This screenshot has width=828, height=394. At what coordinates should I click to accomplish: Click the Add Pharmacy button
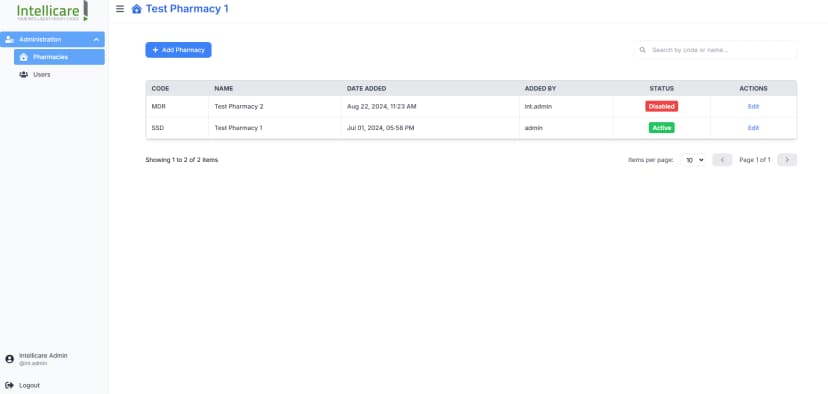[178, 50]
